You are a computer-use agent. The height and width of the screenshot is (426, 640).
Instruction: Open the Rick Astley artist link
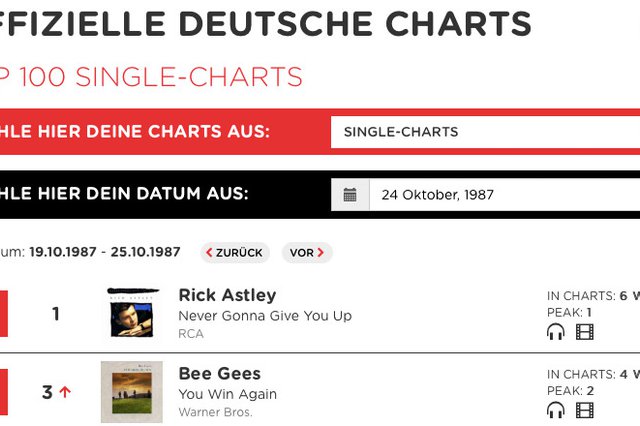pos(227,295)
